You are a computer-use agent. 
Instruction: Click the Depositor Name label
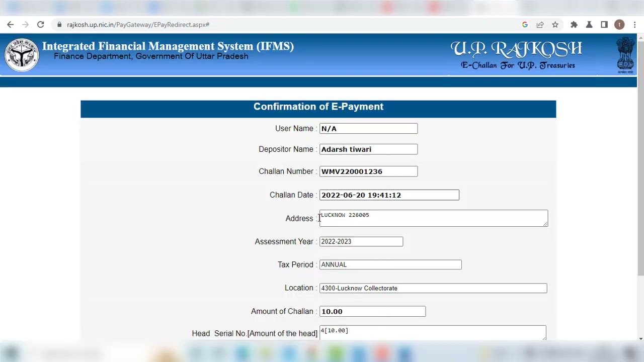tap(286, 149)
